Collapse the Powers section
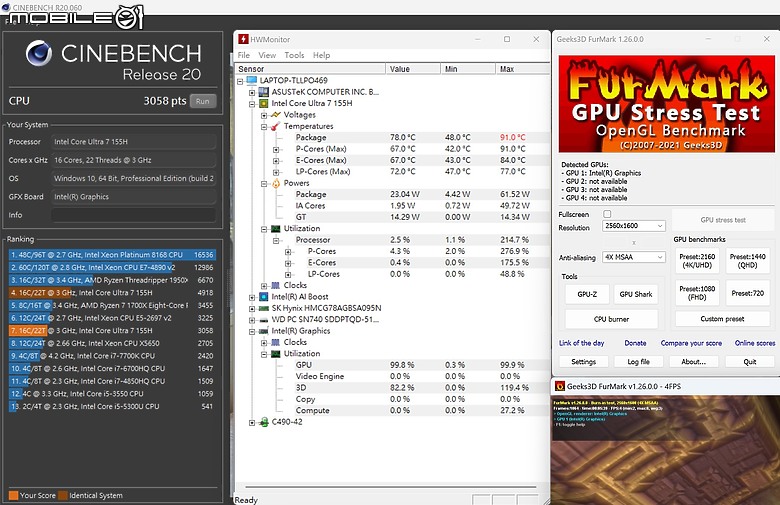 pos(264,184)
